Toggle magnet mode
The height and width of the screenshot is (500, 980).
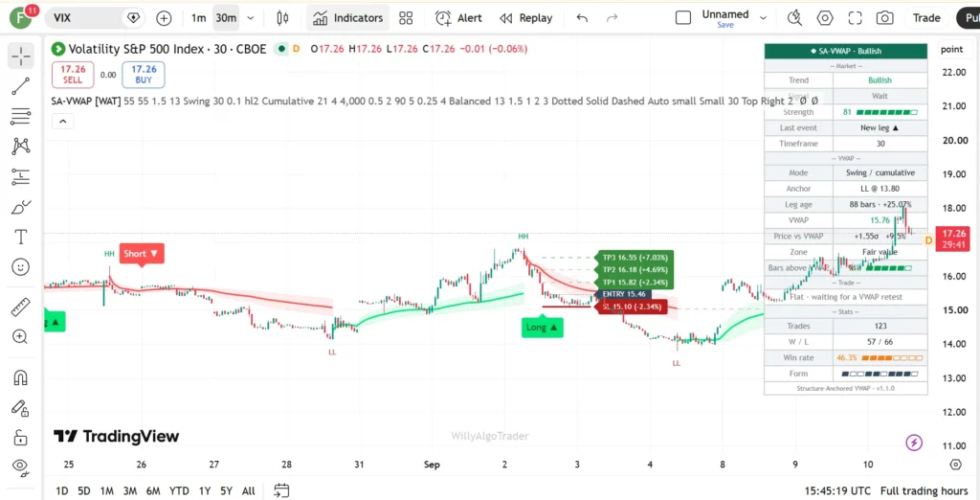click(x=21, y=377)
